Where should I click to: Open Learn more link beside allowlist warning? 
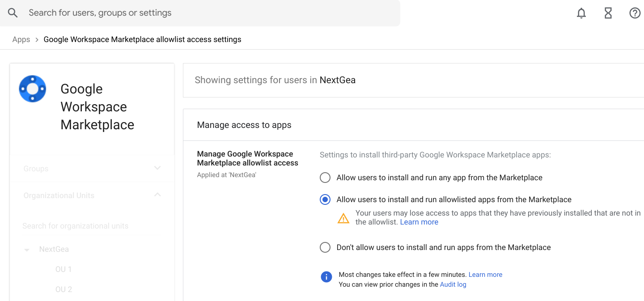[x=419, y=222]
